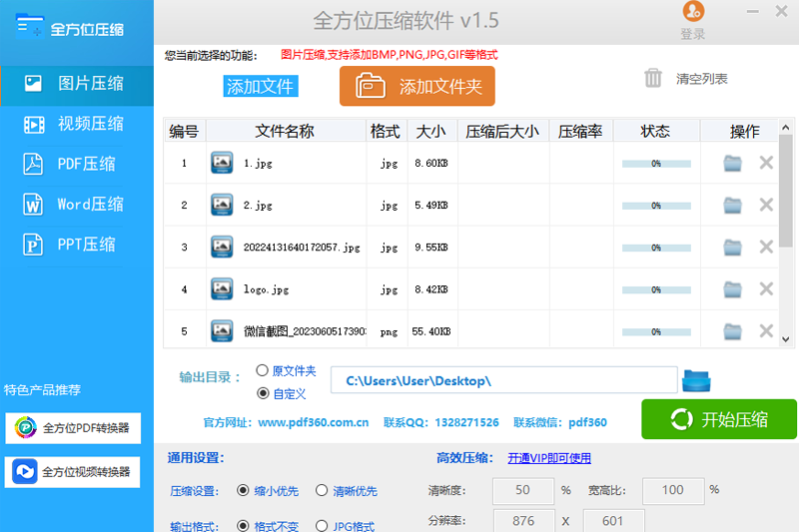Open output folder for 1.jpg row
This screenshot has width=799, height=532.
[733, 164]
